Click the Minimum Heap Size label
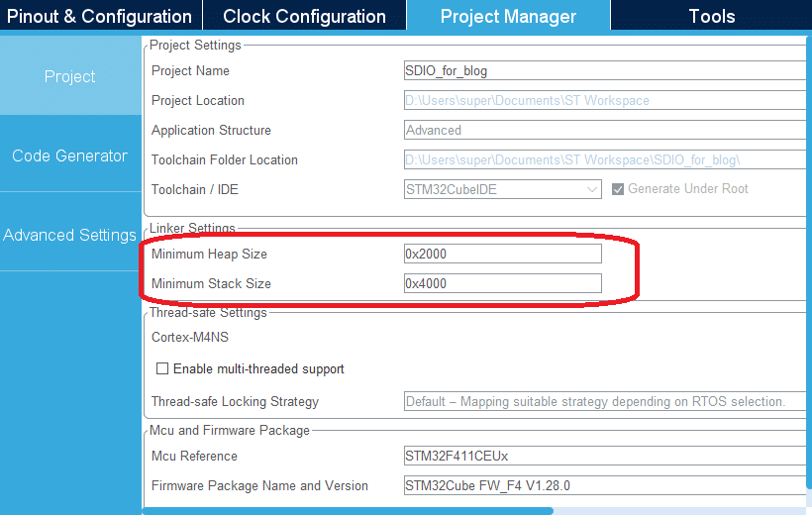The image size is (812, 516). pos(209,254)
